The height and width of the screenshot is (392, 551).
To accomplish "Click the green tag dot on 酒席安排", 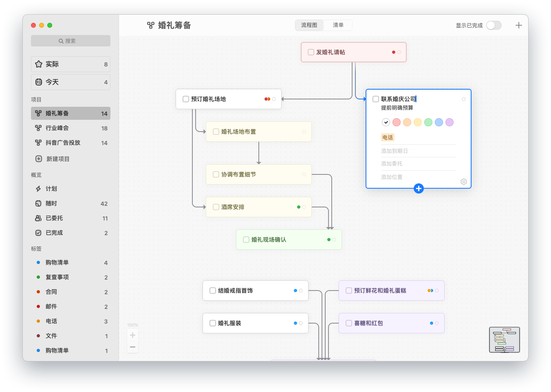I will click(299, 207).
